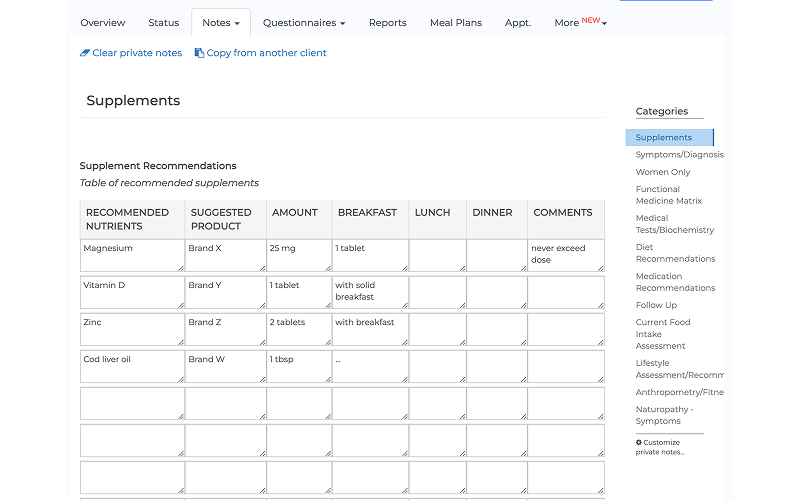Screen dimensions: 800x500
Task: Click the Clear private notes link
Action: 137,53
